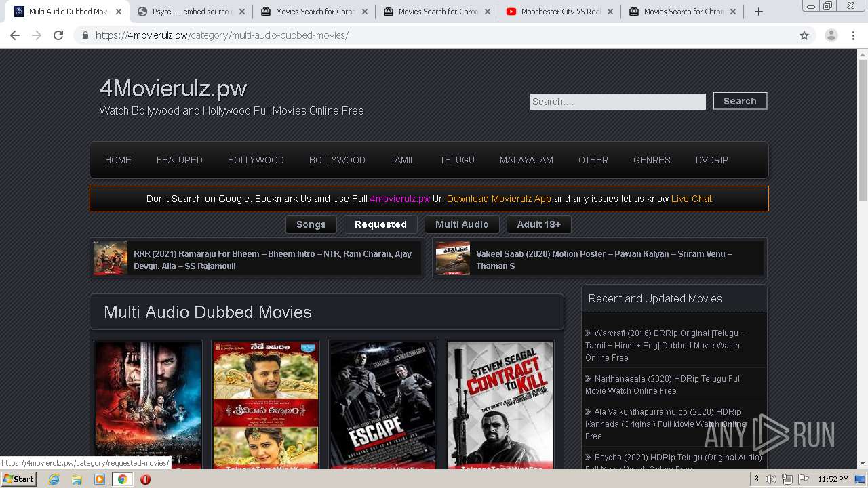Open the OTHER menu item
The height and width of the screenshot is (488, 868).
[x=593, y=160]
